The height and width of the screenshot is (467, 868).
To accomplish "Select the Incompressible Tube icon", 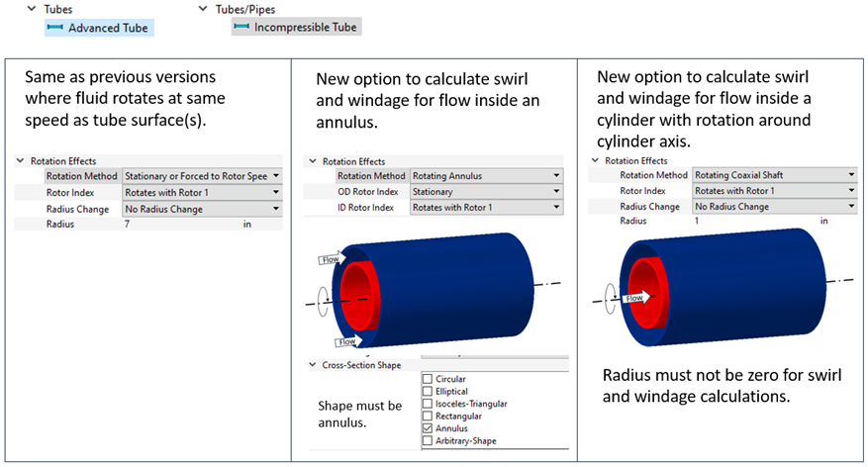I will point(241,28).
